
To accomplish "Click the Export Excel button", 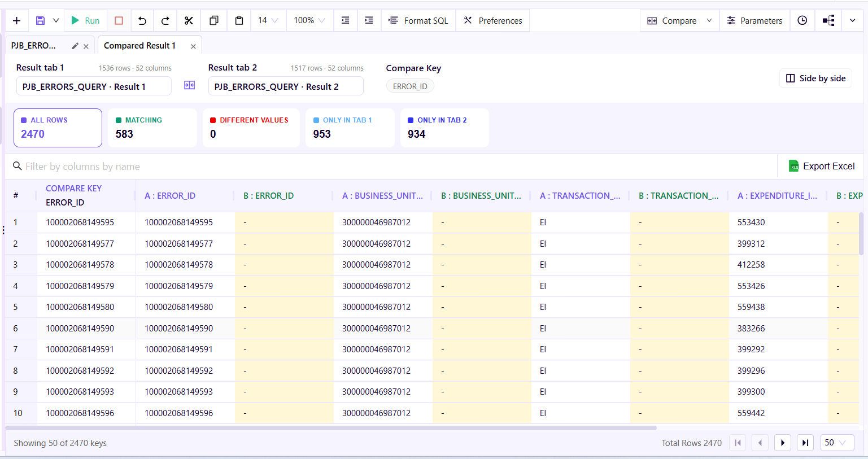I will [x=822, y=166].
